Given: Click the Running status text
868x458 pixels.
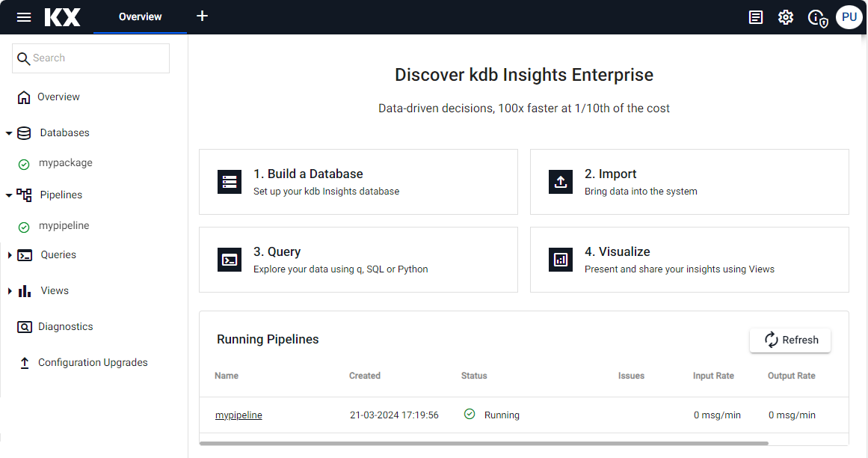Looking at the screenshot, I should [502, 415].
